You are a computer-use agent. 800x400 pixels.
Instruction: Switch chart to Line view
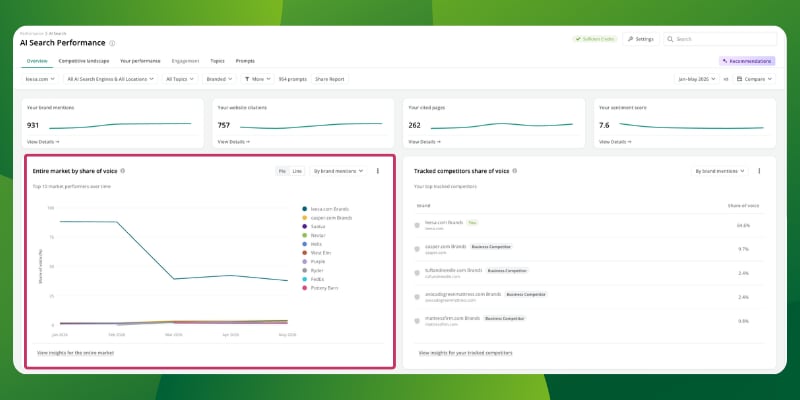(x=297, y=171)
